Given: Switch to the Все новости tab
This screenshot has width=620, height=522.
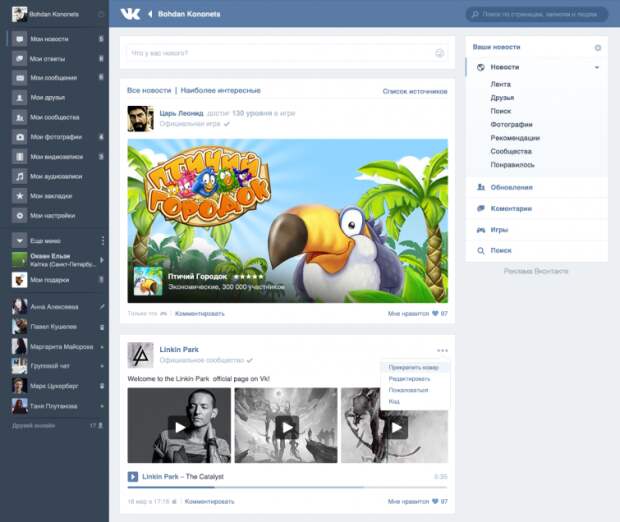Looking at the screenshot, I should (x=149, y=91).
